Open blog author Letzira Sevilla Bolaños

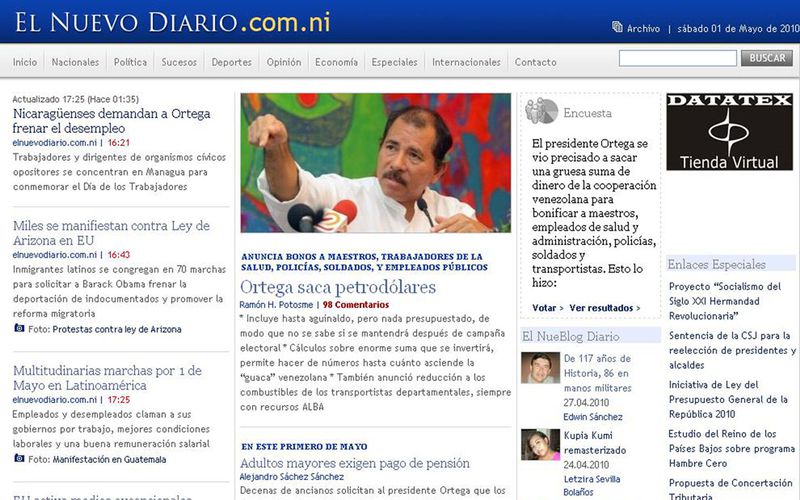[x=592, y=485]
